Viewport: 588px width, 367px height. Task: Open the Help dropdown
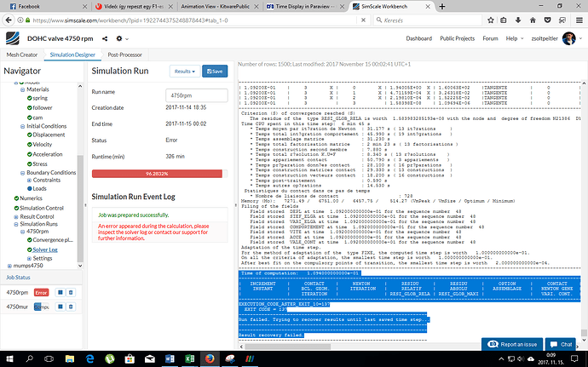tap(515, 38)
